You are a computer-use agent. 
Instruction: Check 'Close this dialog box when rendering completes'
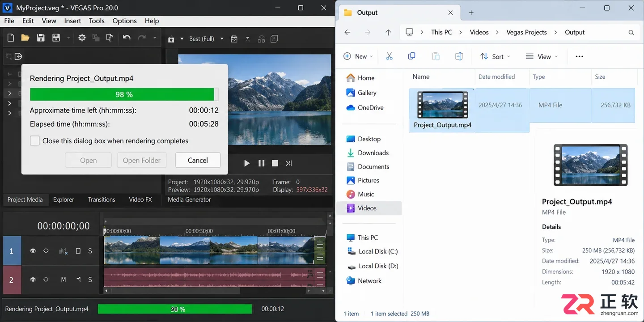[x=35, y=141]
